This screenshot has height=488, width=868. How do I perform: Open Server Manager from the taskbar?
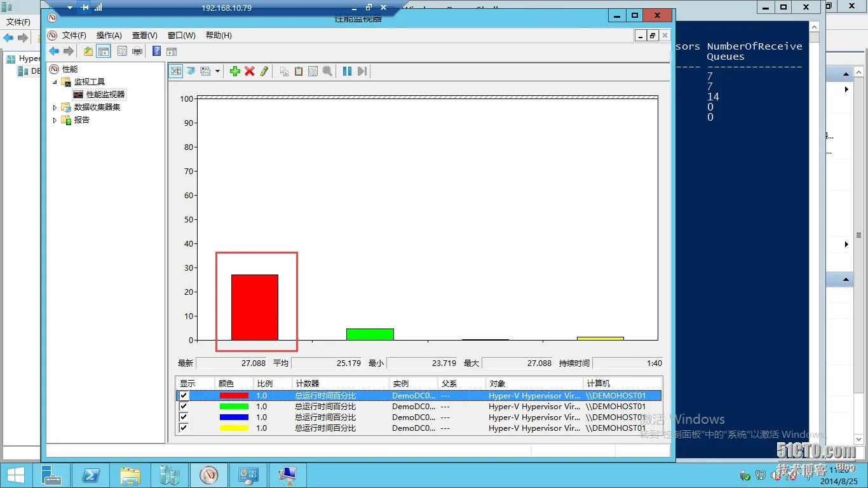coord(51,475)
